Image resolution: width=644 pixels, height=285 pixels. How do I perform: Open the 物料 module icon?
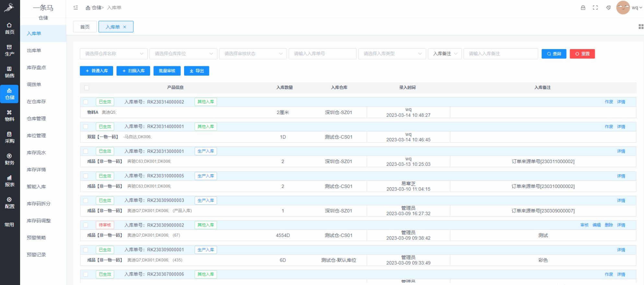tap(10, 116)
